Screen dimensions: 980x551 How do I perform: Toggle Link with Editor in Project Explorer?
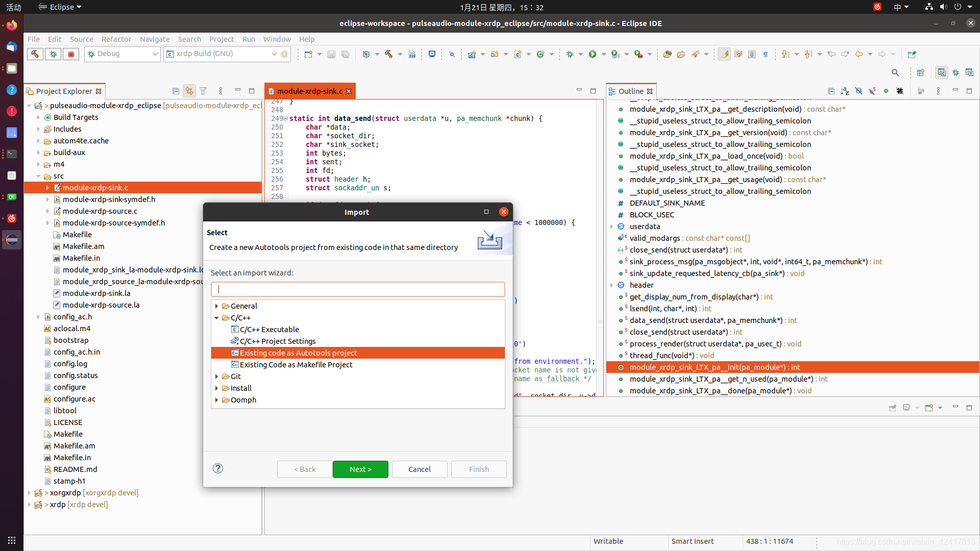189,91
